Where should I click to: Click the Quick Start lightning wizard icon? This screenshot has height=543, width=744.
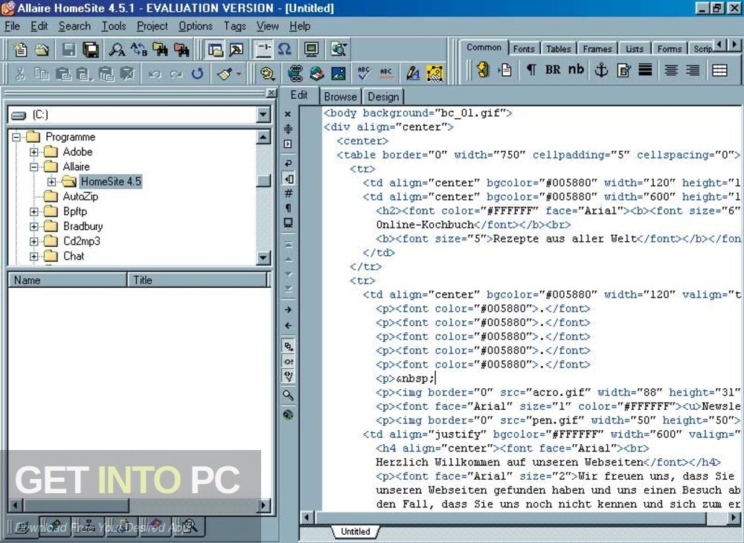click(x=483, y=70)
